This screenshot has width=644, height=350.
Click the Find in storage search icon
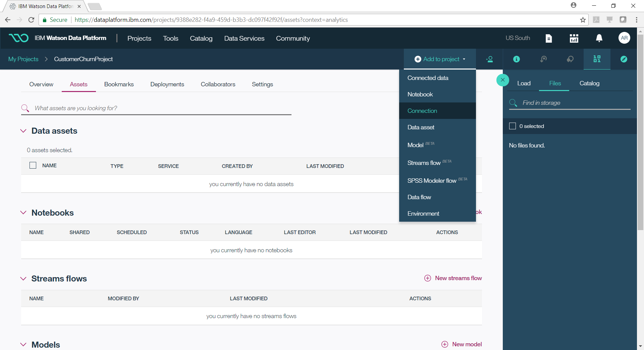pos(513,103)
